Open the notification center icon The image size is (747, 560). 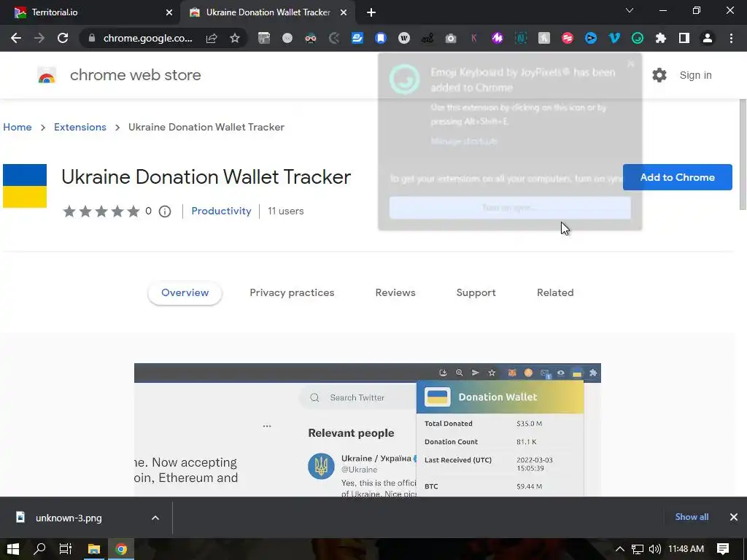point(723,549)
